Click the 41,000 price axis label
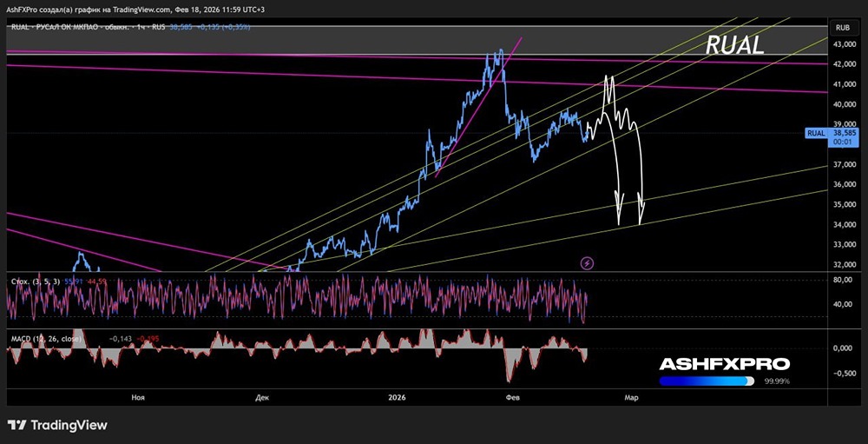 845,84
